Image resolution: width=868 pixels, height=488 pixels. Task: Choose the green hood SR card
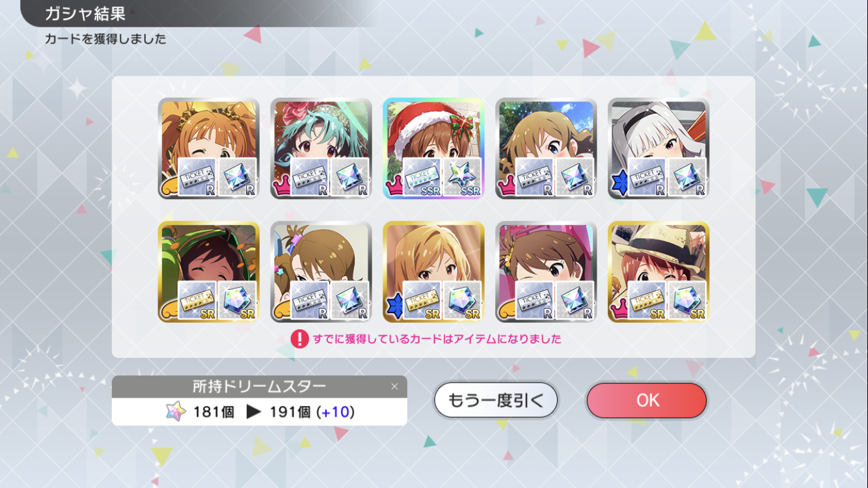click(x=208, y=272)
